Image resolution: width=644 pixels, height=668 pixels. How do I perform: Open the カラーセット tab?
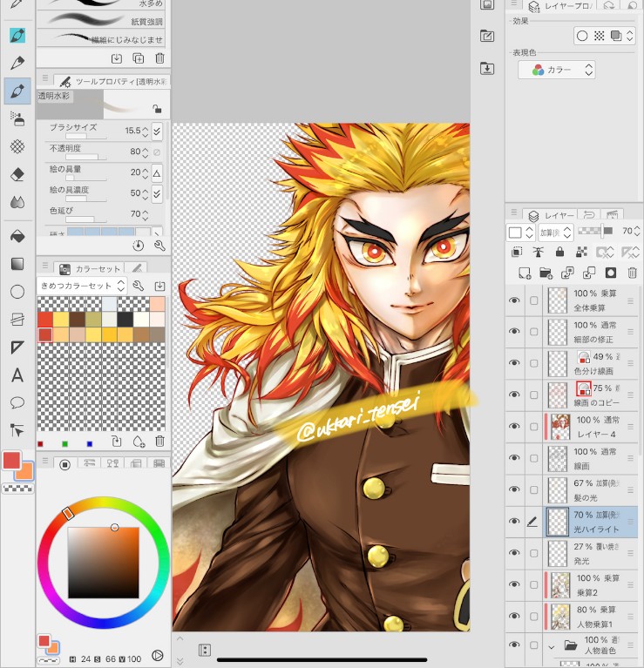[x=91, y=268]
